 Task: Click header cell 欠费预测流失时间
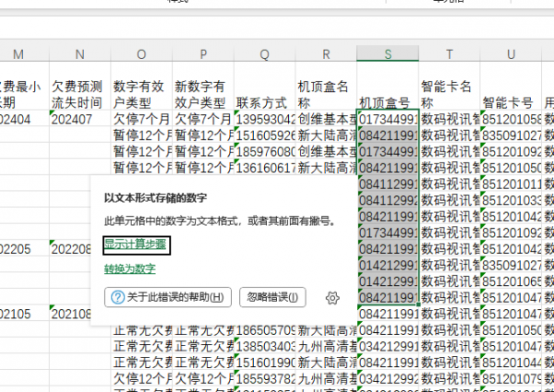pos(79,86)
